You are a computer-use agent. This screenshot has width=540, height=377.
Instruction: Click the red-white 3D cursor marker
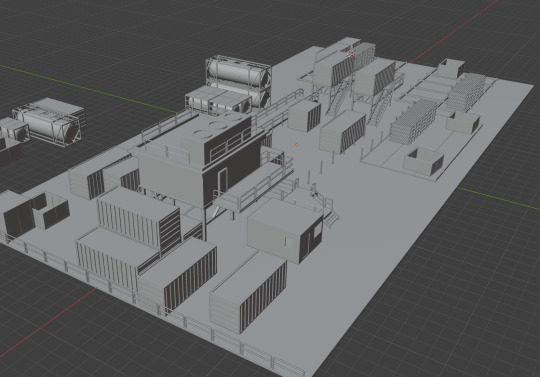[x=351, y=53]
